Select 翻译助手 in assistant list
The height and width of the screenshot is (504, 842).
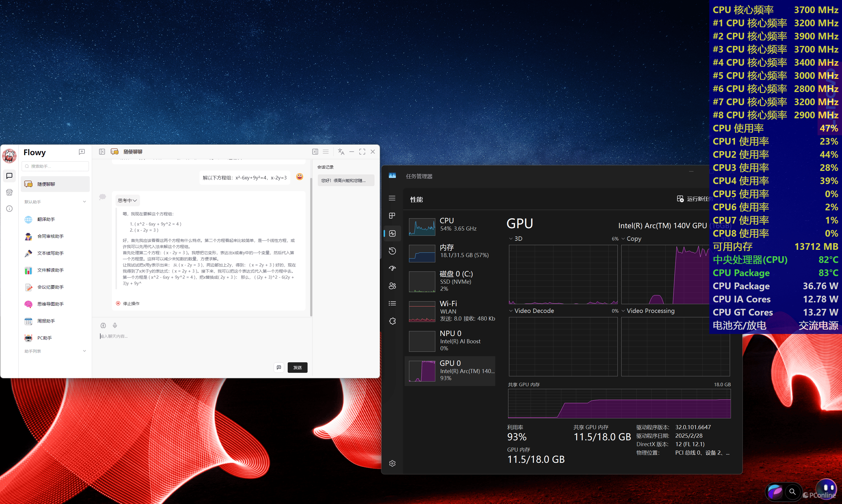pos(46,219)
